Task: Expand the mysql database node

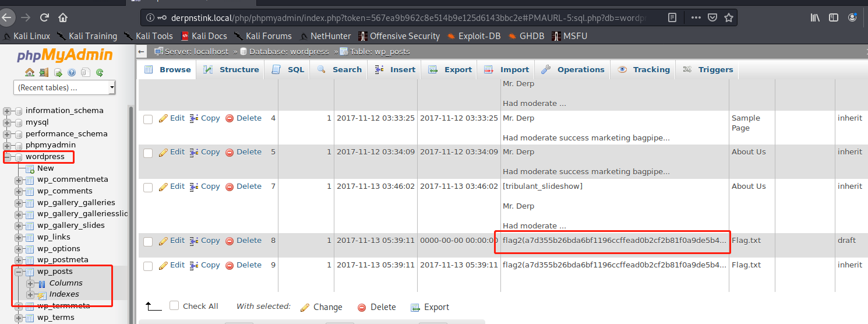Action: 8,122
